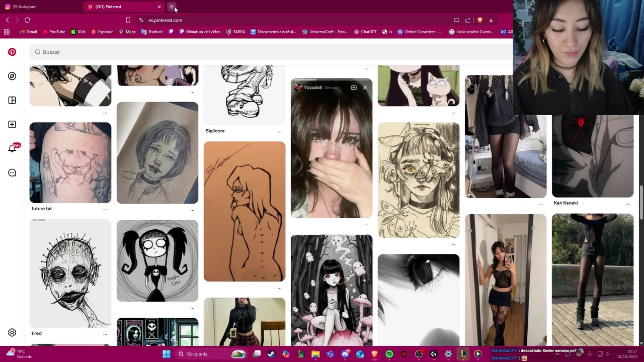Open the orange back-view line drawing pin
644x362 pixels.
click(x=245, y=211)
